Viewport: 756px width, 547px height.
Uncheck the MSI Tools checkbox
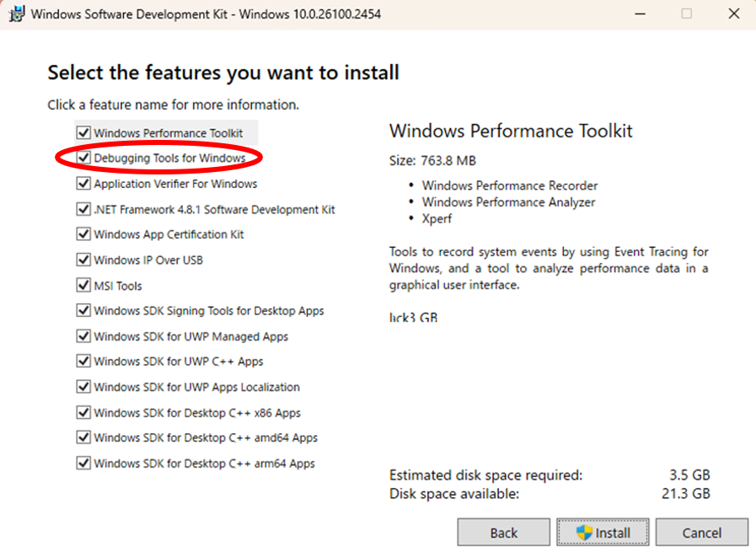pos(83,286)
